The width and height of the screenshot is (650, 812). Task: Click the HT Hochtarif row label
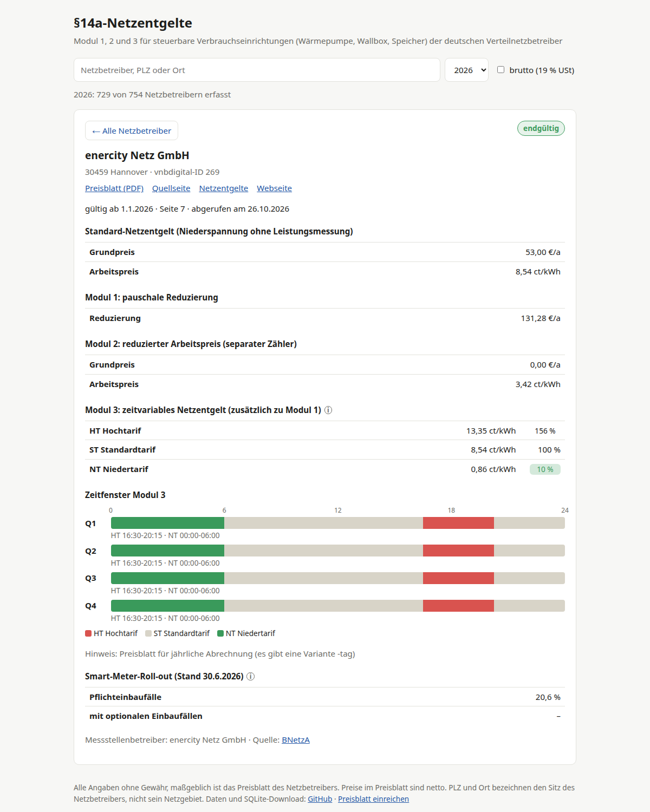pyautogui.click(x=115, y=431)
